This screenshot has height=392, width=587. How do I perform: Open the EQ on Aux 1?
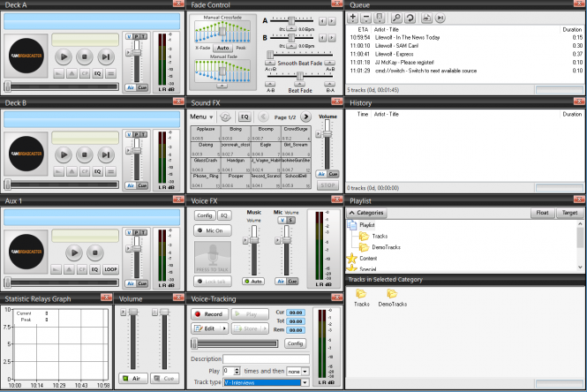94,269
